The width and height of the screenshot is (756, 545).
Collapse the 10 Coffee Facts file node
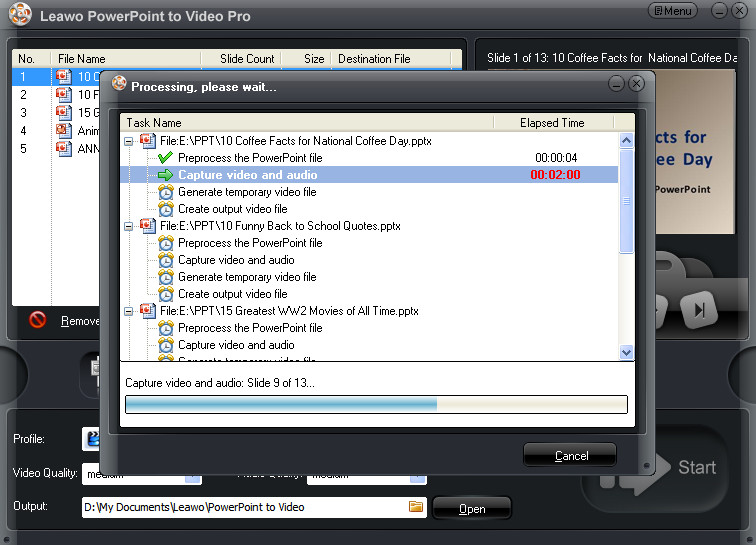click(129, 141)
